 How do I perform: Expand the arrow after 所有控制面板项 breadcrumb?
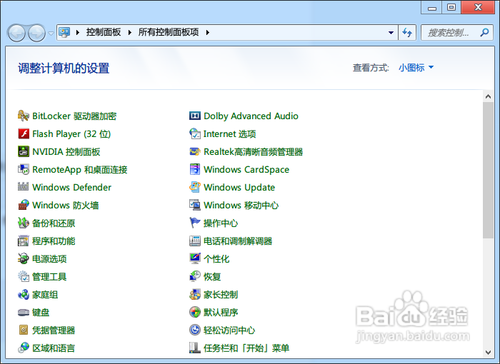(208, 32)
